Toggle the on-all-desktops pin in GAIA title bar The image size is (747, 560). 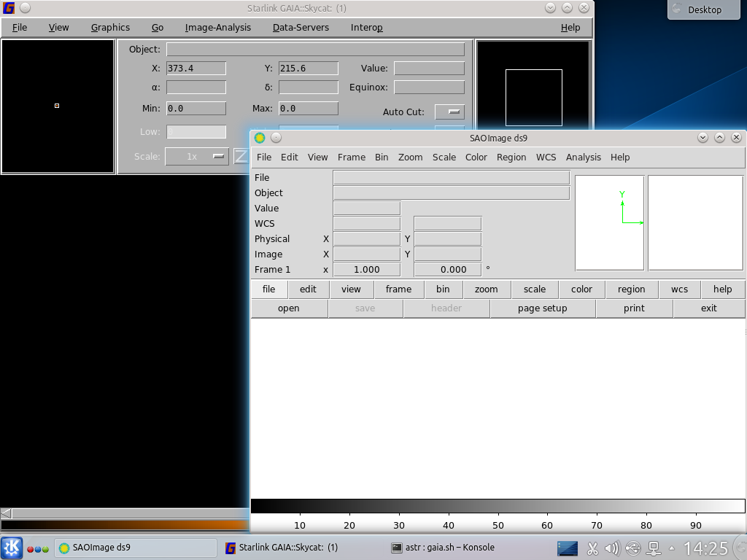tap(26, 8)
